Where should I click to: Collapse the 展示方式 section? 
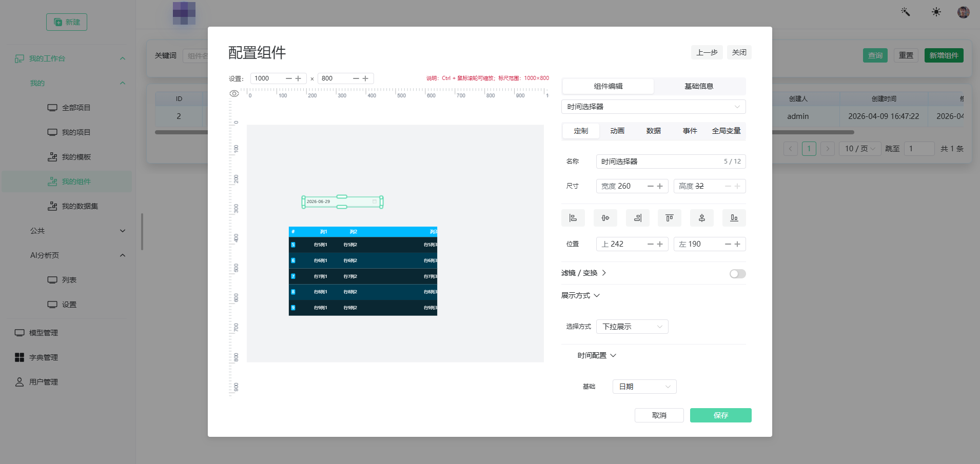click(580, 295)
